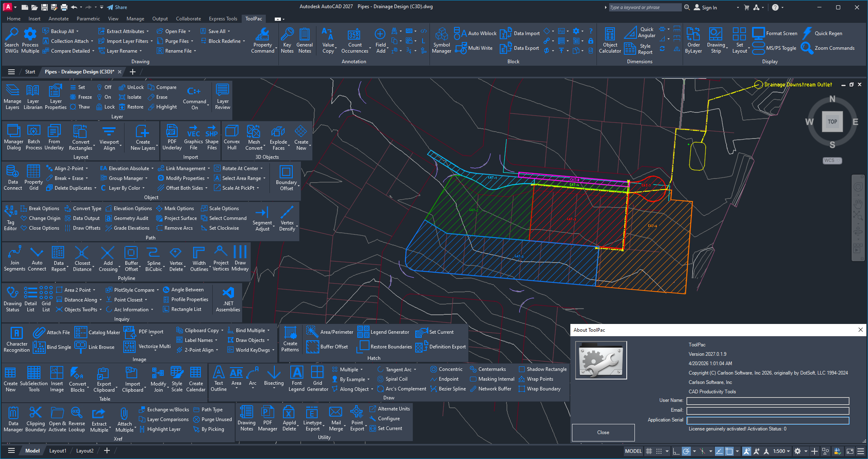This screenshot has width=868, height=459.
Task: Run Vertex Densify path tool
Action: click(287, 218)
